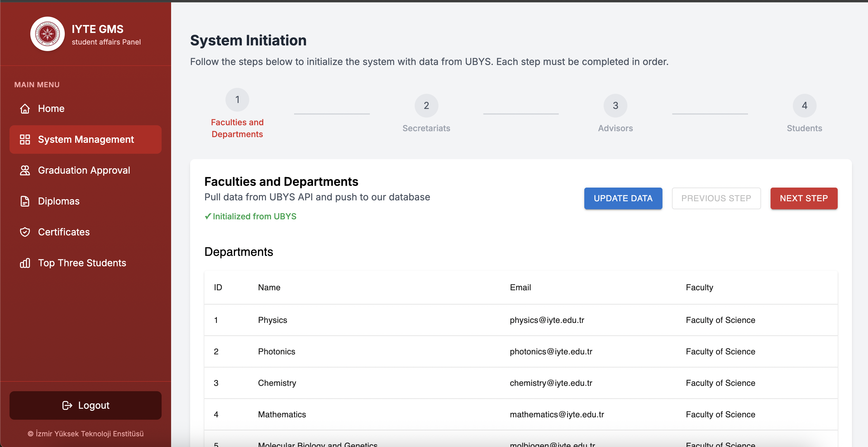Click the Physics department row
The width and height of the screenshot is (868, 447).
tap(273, 320)
